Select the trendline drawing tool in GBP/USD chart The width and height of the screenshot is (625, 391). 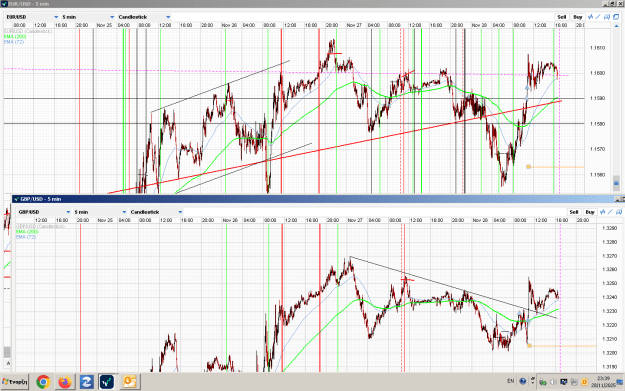[610, 212]
